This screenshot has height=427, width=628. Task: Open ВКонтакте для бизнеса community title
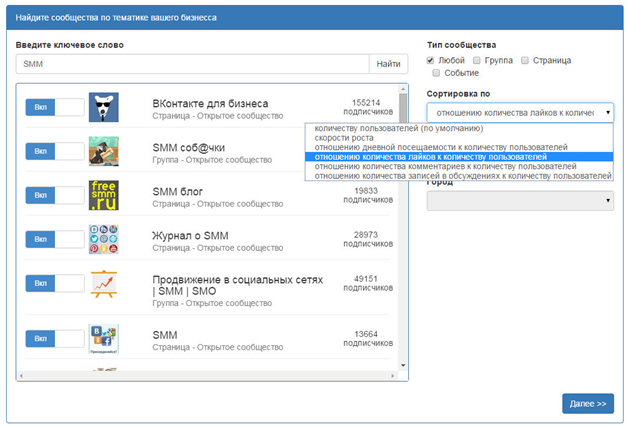[210, 104]
